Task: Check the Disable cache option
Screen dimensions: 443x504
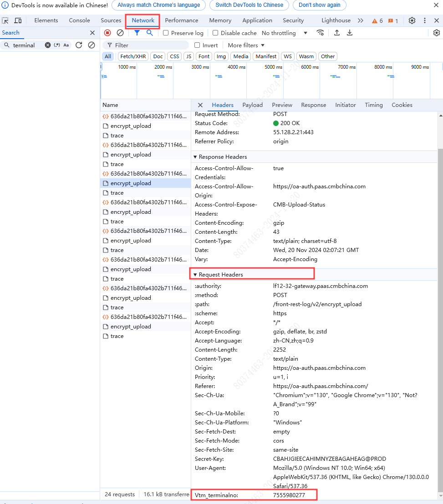Action: click(x=216, y=33)
